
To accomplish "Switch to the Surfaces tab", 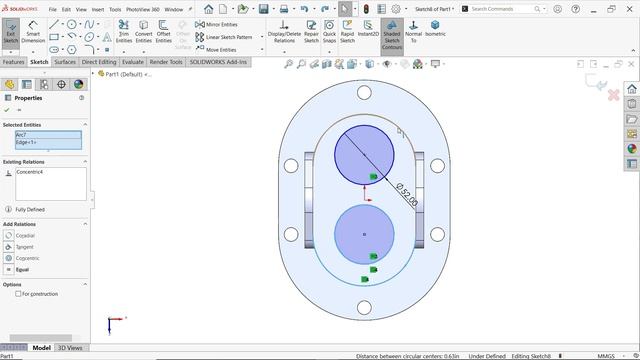I will pos(65,62).
